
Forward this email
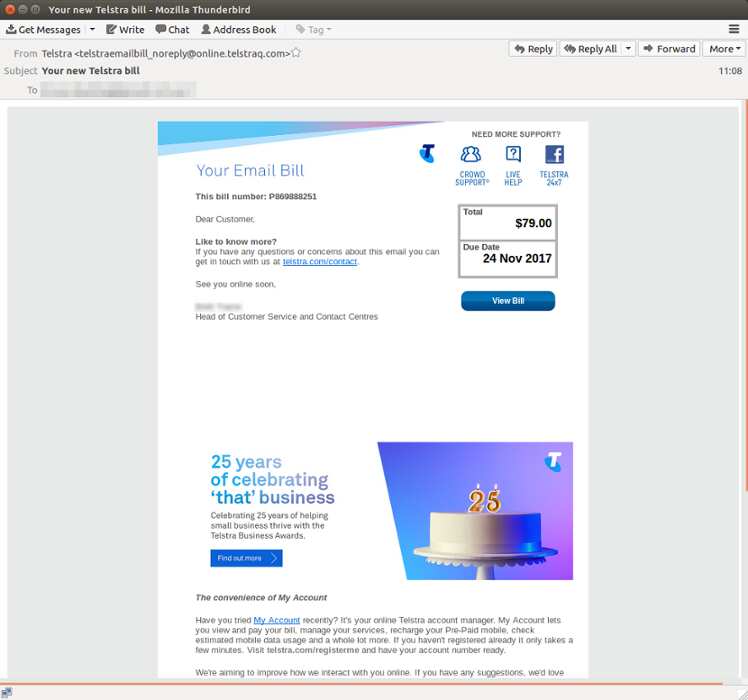point(669,49)
